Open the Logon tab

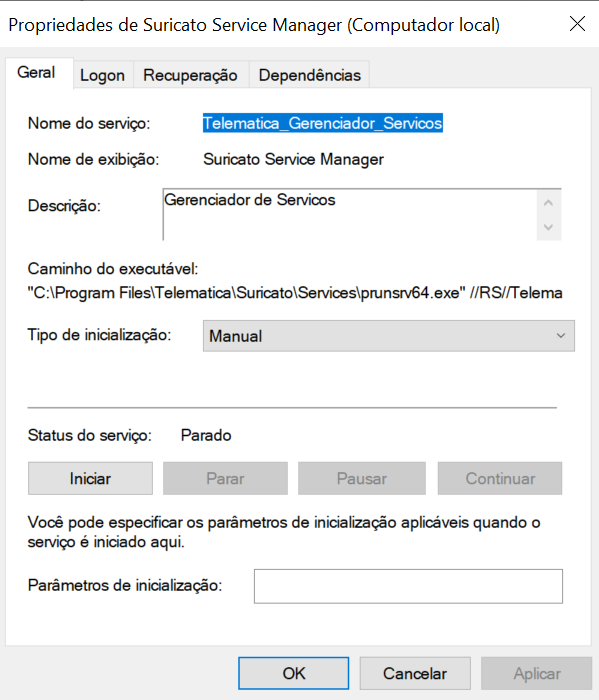(x=103, y=75)
